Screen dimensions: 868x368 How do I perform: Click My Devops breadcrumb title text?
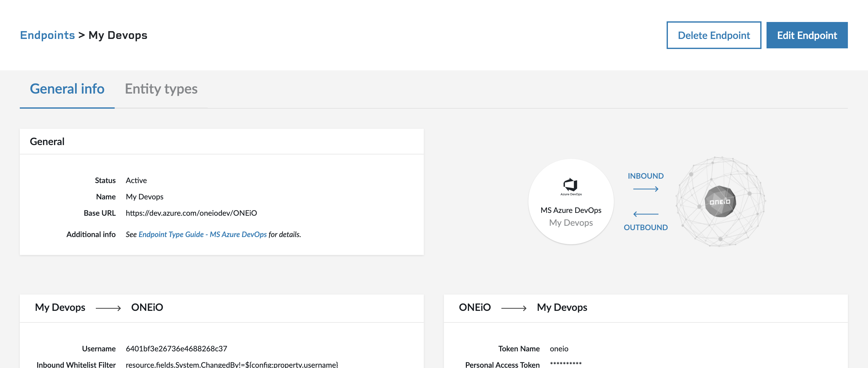pos(117,35)
